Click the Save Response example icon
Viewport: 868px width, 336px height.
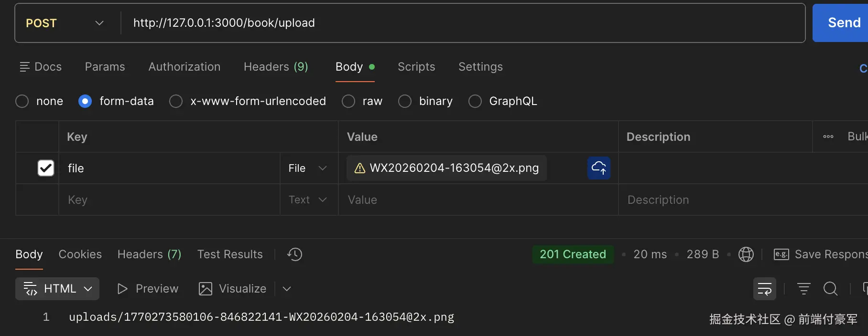point(781,254)
